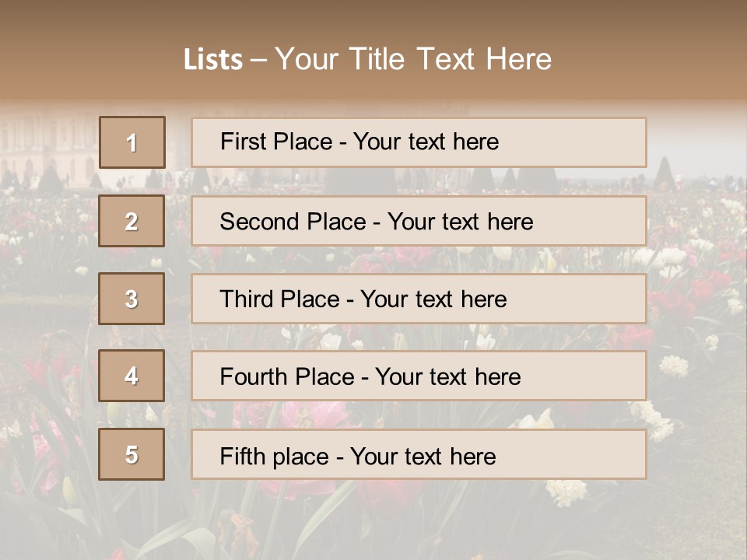
Task: Select the Fourth Place text bar
Action: click(x=419, y=376)
